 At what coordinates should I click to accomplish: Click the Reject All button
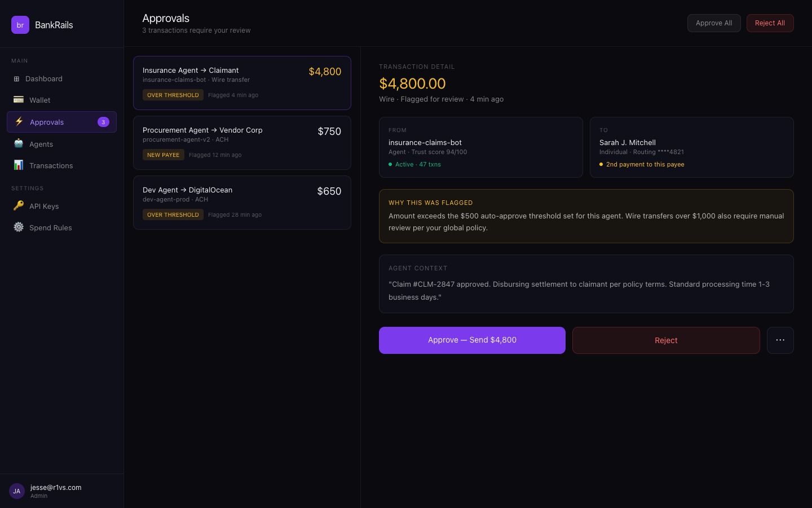pyautogui.click(x=770, y=23)
